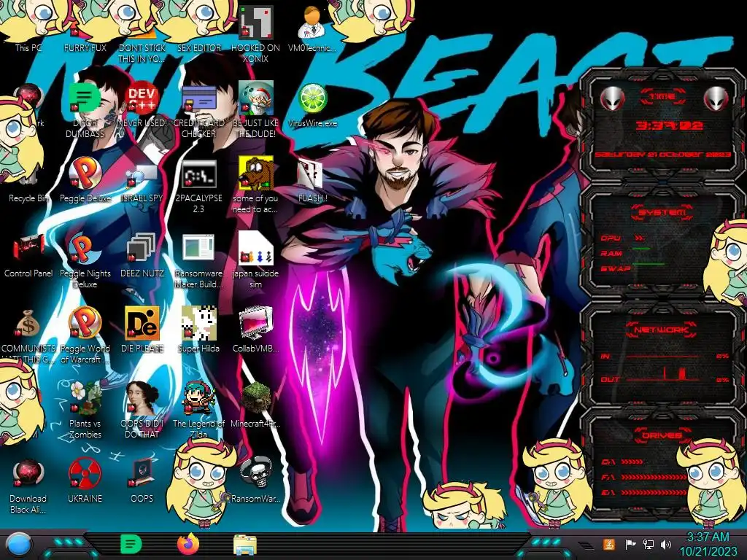Screen dimensions: 747x560
Task: Open the Recycle Bin
Action: [x=28, y=183]
